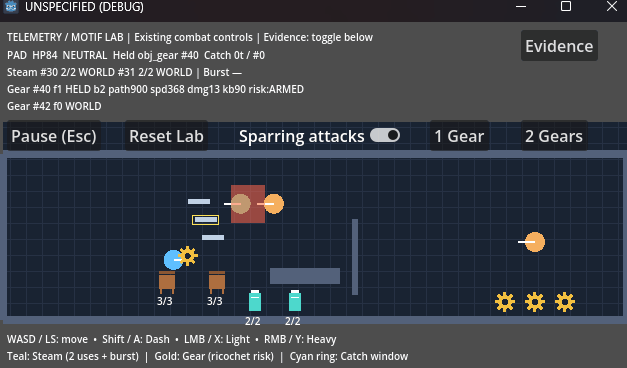The width and height of the screenshot is (627, 368).
Task: Click the 'Steam #30 2/2 WORLD' status line
Action: 124,72
